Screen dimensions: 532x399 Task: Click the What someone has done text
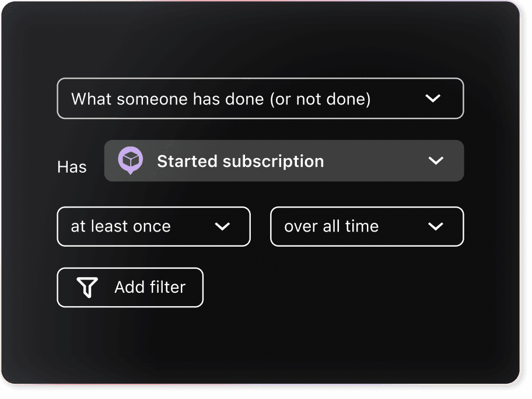221,99
